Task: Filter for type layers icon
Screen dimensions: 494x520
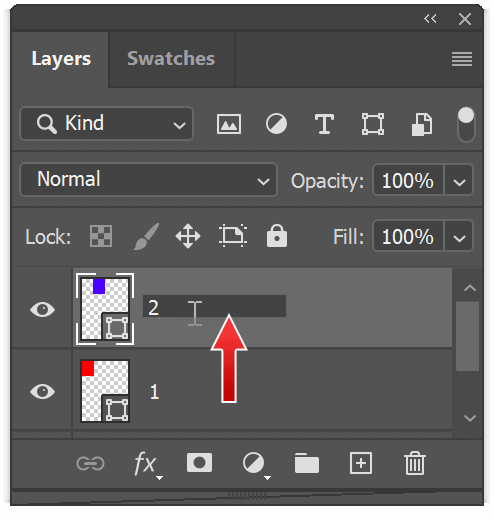Action: click(x=324, y=124)
